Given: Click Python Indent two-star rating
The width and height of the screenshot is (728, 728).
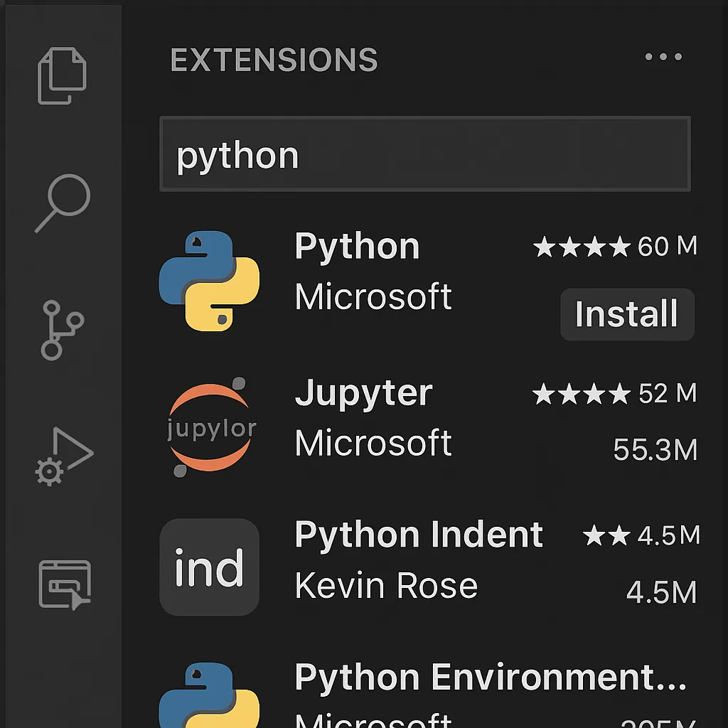Looking at the screenshot, I should [606, 535].
